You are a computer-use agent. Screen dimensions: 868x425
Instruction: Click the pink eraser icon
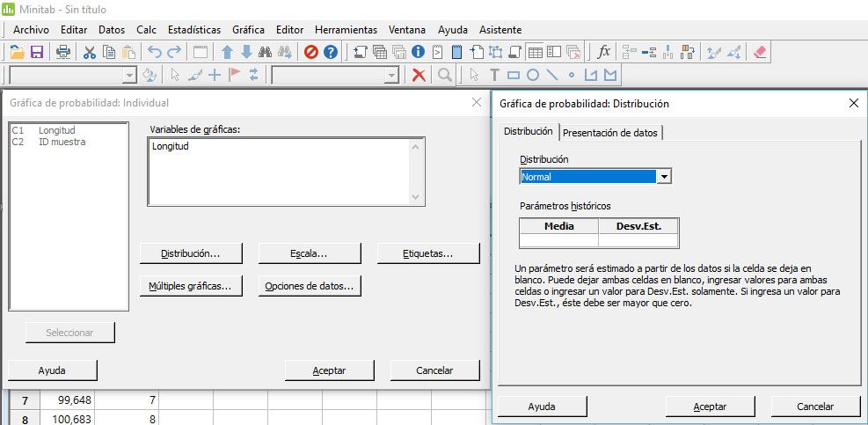[x=761, y=52]
